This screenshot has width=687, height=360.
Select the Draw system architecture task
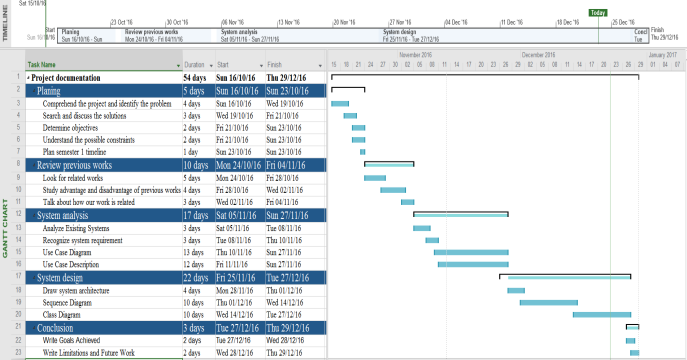[76, 290]
